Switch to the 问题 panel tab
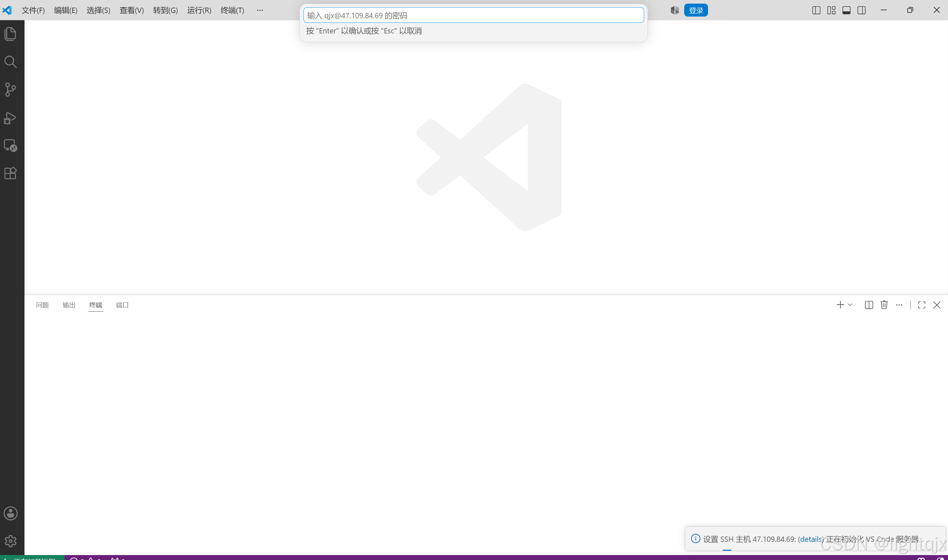 [42, 305]
